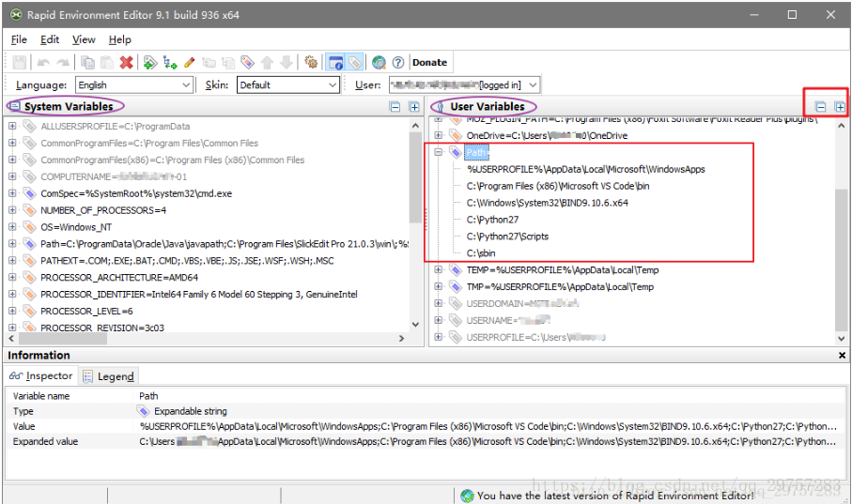Select the Microsoft VS Code\bin path entry
The height and width of the screenshot is (504, 852).
558,186
